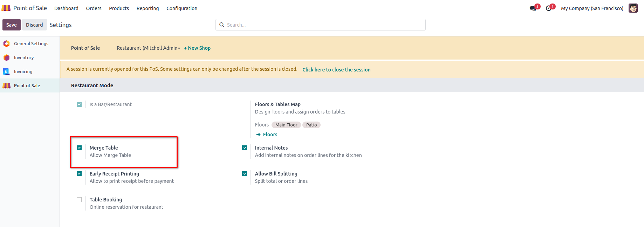The width and height of the screenshot is (644, 227).
Task: Toggle Early Receipt Printing checkbox
Action: (x=79, y=174)
